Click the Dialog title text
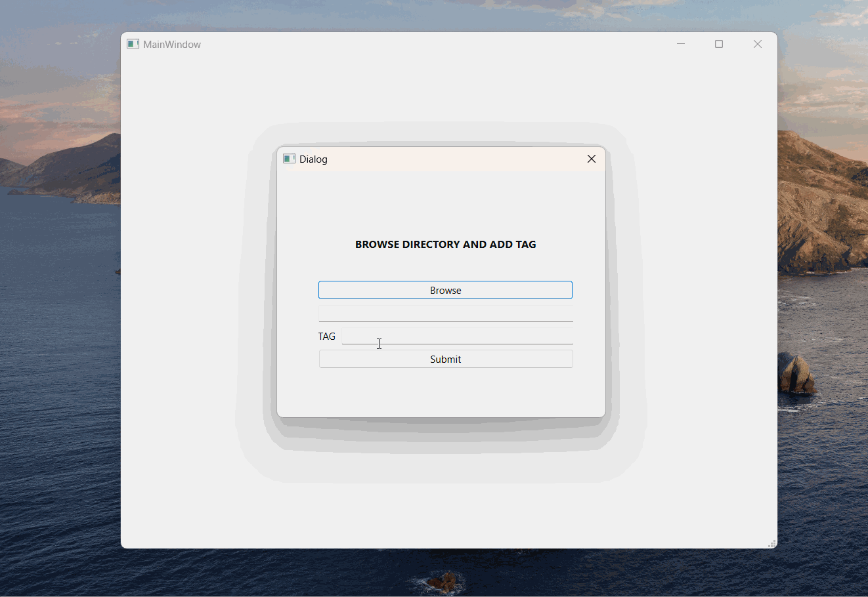This screenshot has width=868, height=597. tap(313, 159)
